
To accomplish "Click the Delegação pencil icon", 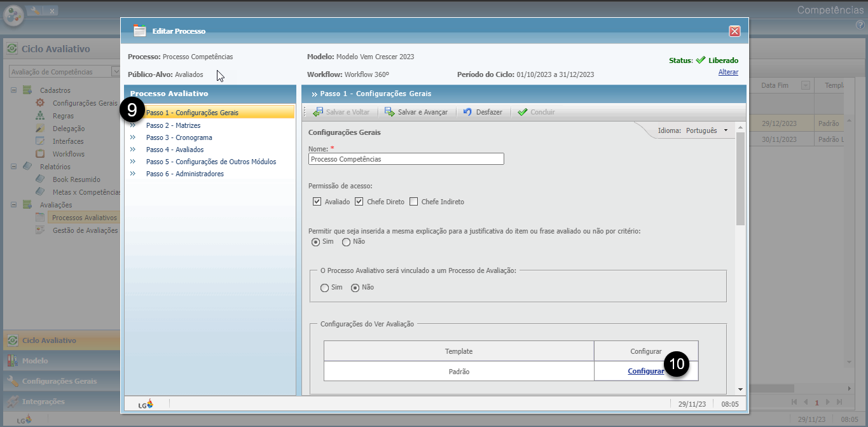I will pos(40,129).
